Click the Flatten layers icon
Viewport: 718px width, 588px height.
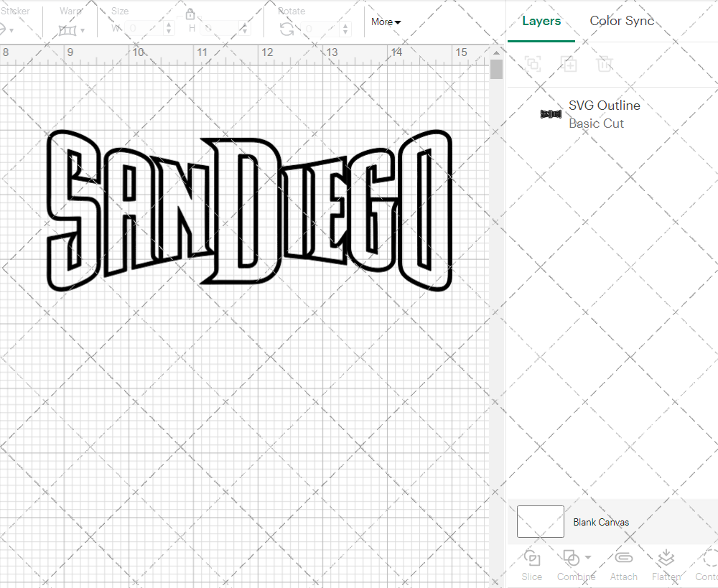point(666,559)
